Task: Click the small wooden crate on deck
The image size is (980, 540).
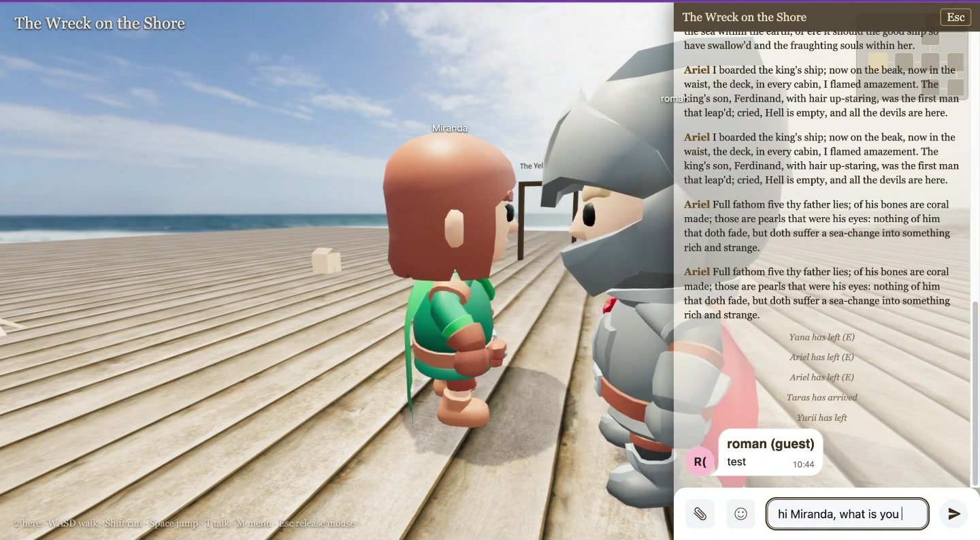Action: 326,260
